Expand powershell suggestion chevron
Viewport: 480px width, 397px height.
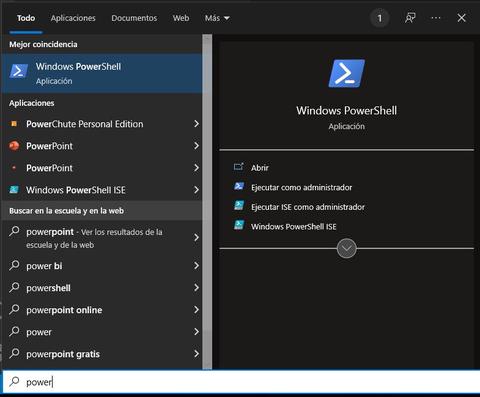[x=196, y=288]
